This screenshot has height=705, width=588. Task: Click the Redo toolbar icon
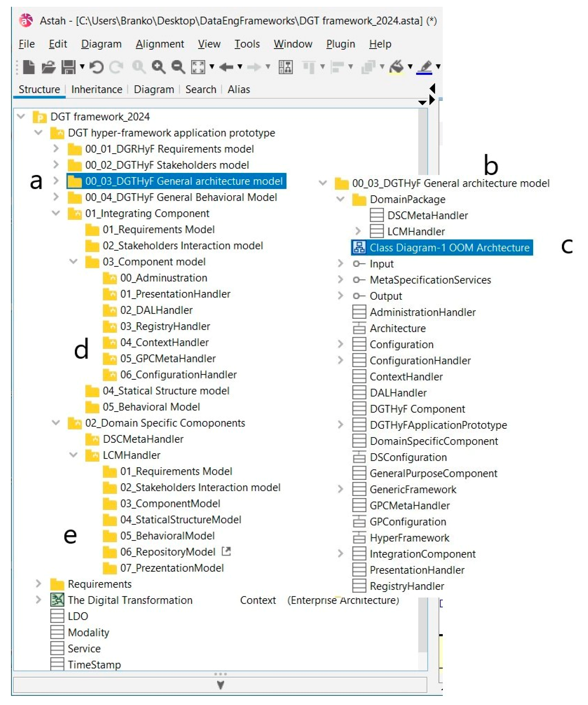pos(116,67)
